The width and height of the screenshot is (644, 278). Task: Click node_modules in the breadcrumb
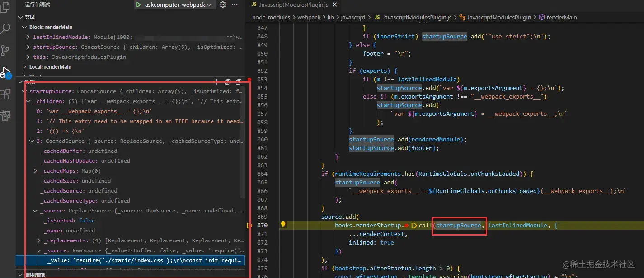click(x=270, y=17)
